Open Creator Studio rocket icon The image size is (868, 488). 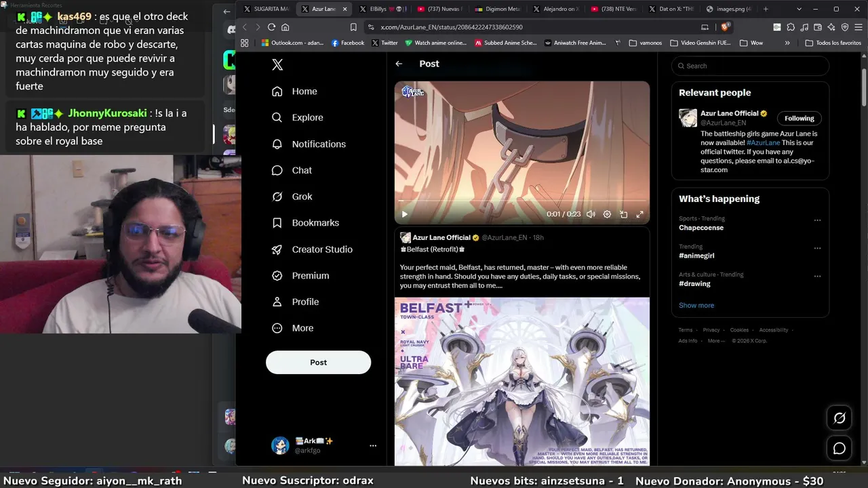277,249
